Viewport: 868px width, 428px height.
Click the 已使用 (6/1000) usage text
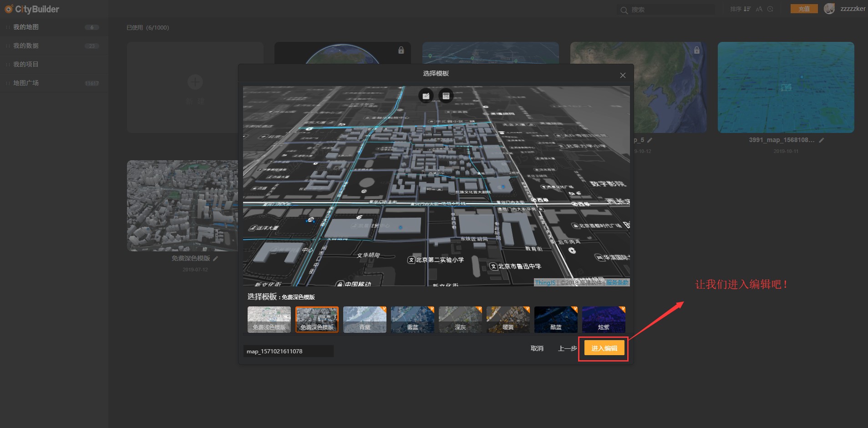tap(147, 28)
